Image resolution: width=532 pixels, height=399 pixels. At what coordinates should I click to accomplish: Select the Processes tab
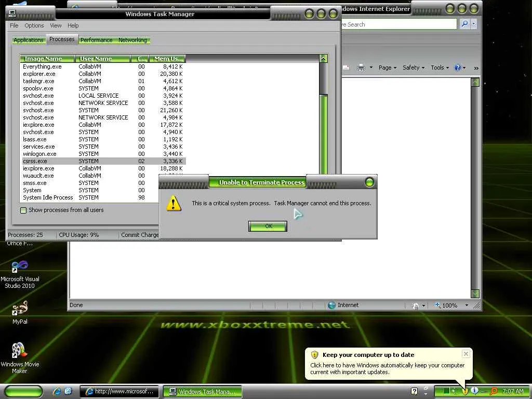coord(62,39)
